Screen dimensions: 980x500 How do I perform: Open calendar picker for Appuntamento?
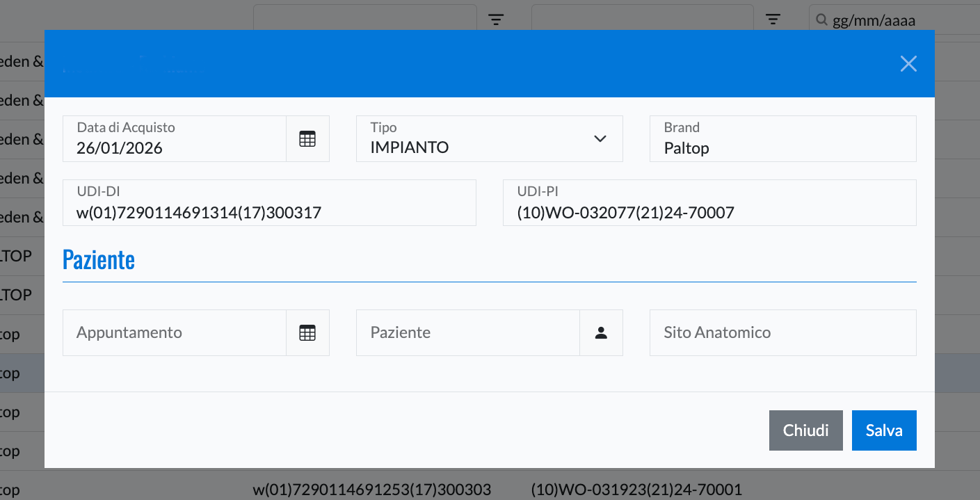(x=307, y=332)
